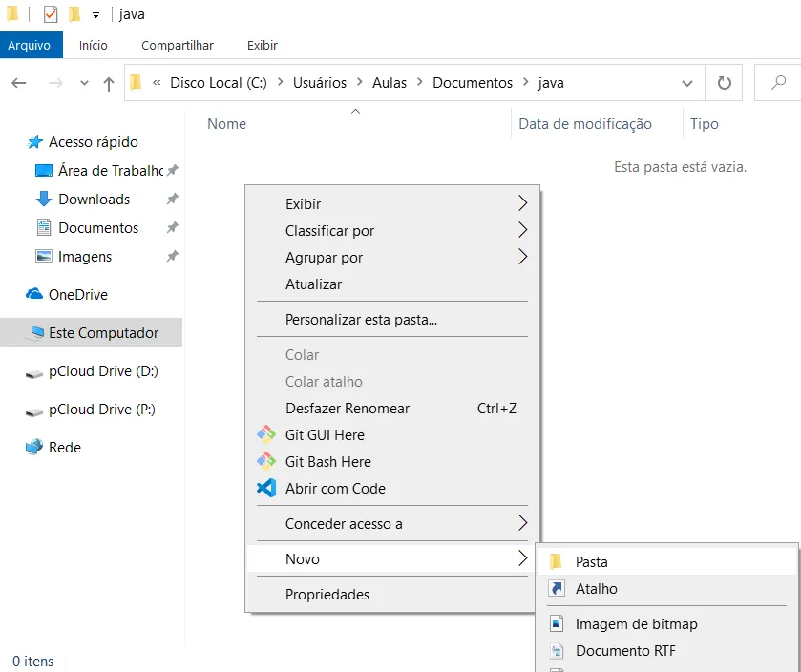Click the Atalho shortcut icon
The width and height of the screenshot is (801, 672).
[557, 588]
